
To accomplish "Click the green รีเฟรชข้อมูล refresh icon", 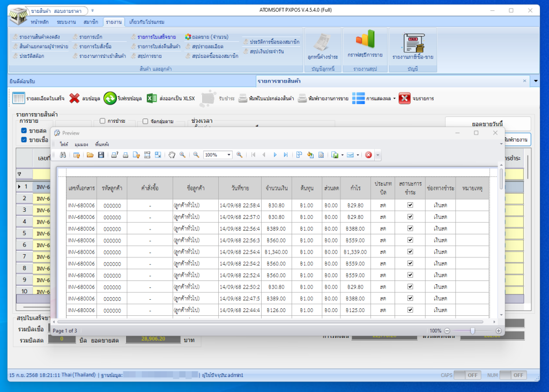I will 110,99.
